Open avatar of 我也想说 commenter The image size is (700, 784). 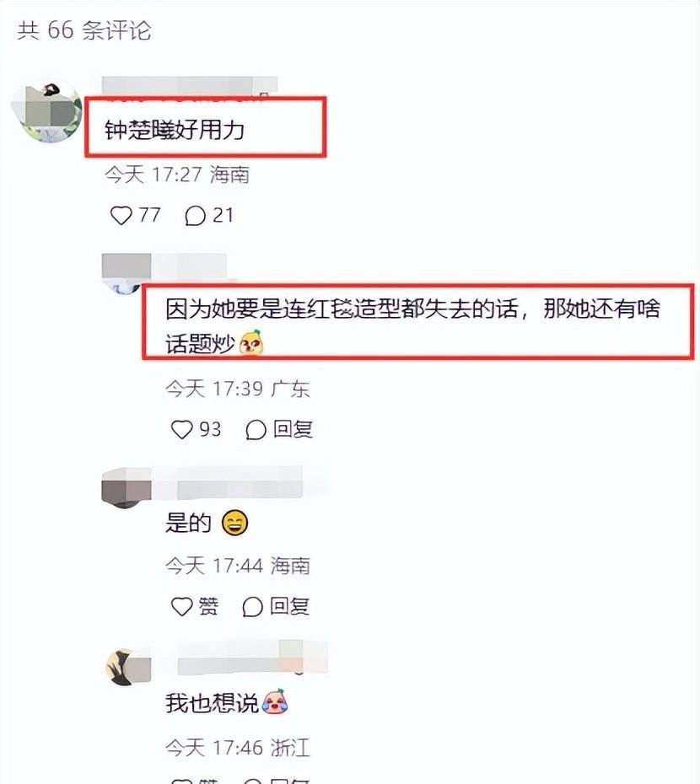(x=127, y=667)
